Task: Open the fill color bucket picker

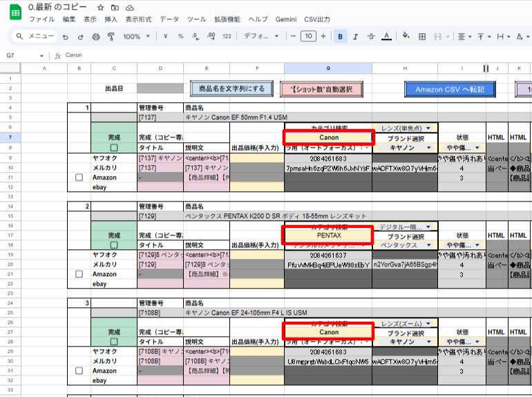Action: tap(406, 36)
